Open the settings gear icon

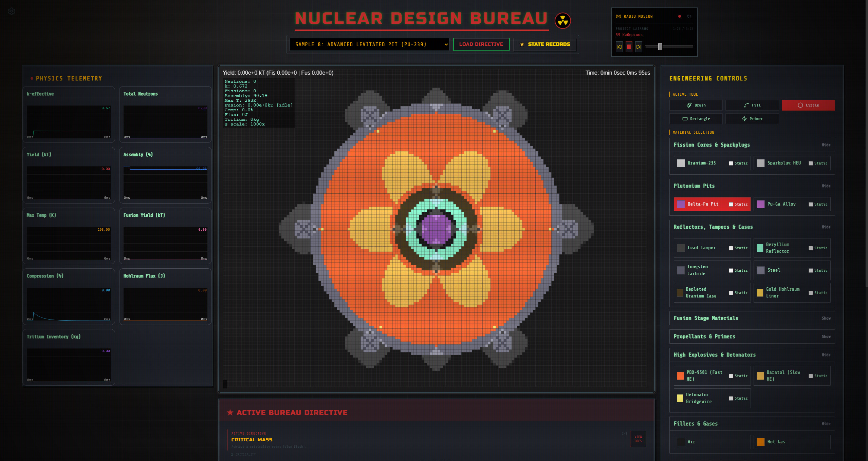(12, 11)
